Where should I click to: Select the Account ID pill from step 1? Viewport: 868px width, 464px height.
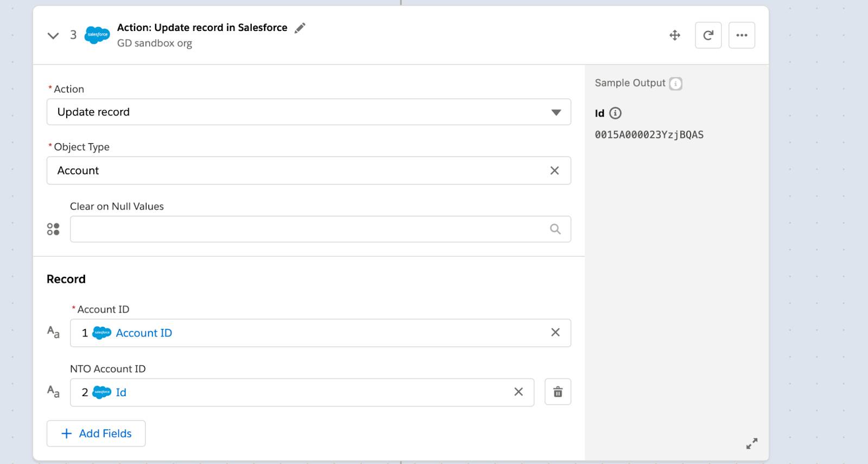(x=127, y=333)
